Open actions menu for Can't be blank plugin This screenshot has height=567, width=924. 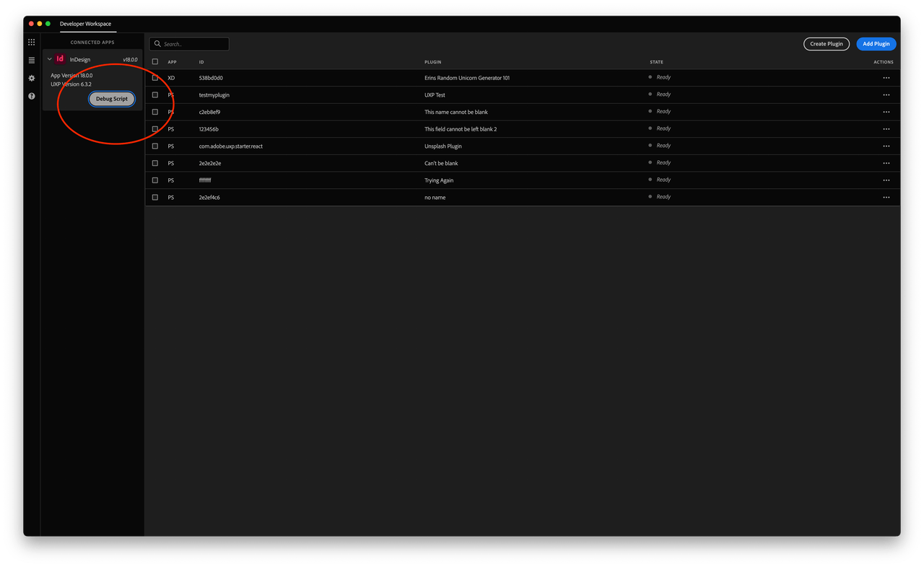pyautogui.click(x=886, y=163)
